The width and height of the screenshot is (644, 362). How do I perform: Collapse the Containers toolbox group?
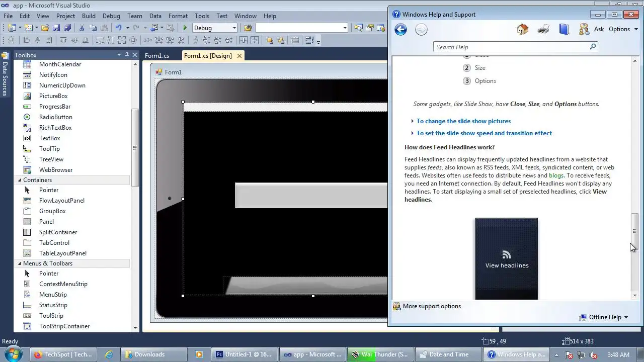pos(20,180)
